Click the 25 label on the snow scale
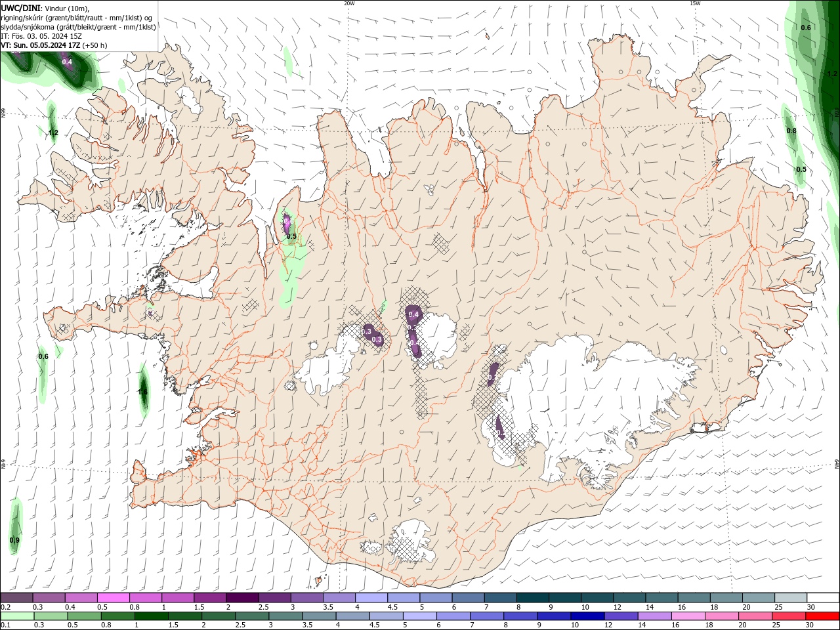Image resolution: width=840 pixels, height=630 pixels. click(779, 607)
